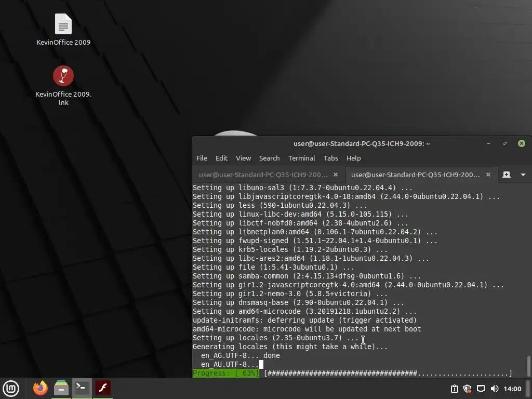This screenshot has height=399, width=532.
Task: Click the 'Setting up krb5-locales' line
Action: 290,249
